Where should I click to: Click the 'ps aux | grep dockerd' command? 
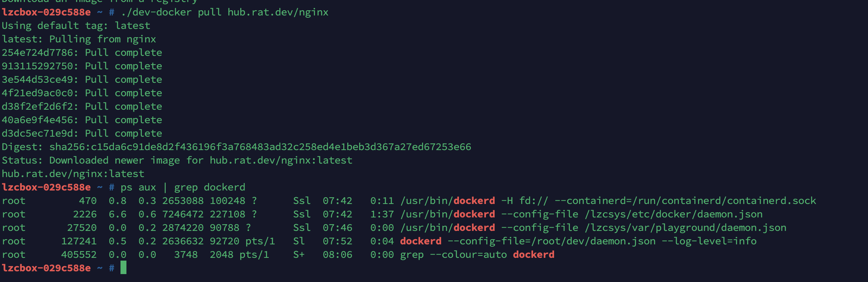183,187
